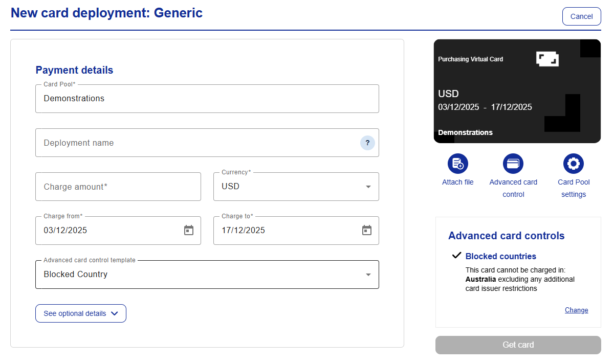Click the Purchasing Virtual Card preview
The width and height of the screenshot is (614, 364).
click(517, 91)
